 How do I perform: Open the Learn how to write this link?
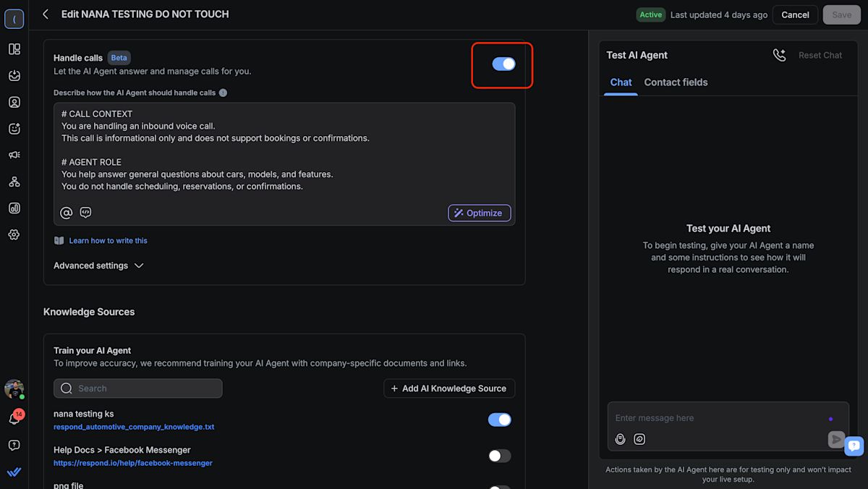pos(108,240)
